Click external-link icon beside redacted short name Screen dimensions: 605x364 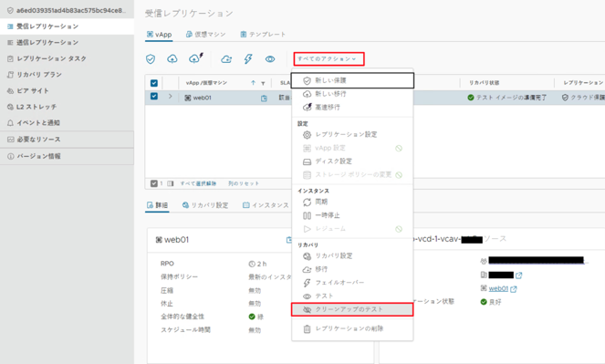point(518,276)
